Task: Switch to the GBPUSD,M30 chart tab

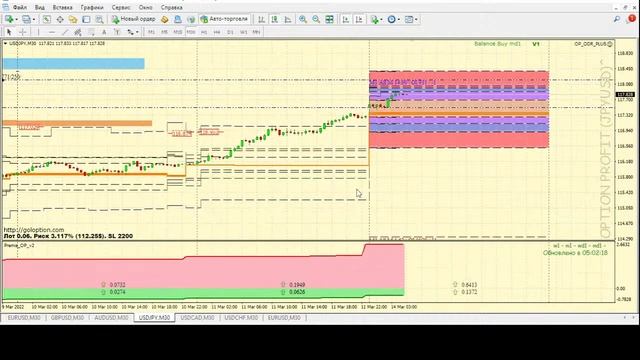Action: [67, 318]
